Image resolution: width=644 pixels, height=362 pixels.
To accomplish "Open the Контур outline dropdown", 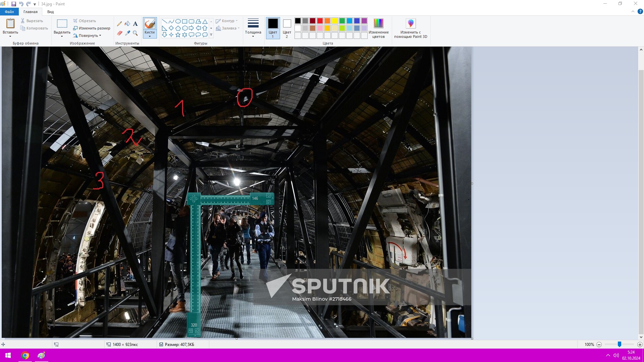I will (227, 21).
